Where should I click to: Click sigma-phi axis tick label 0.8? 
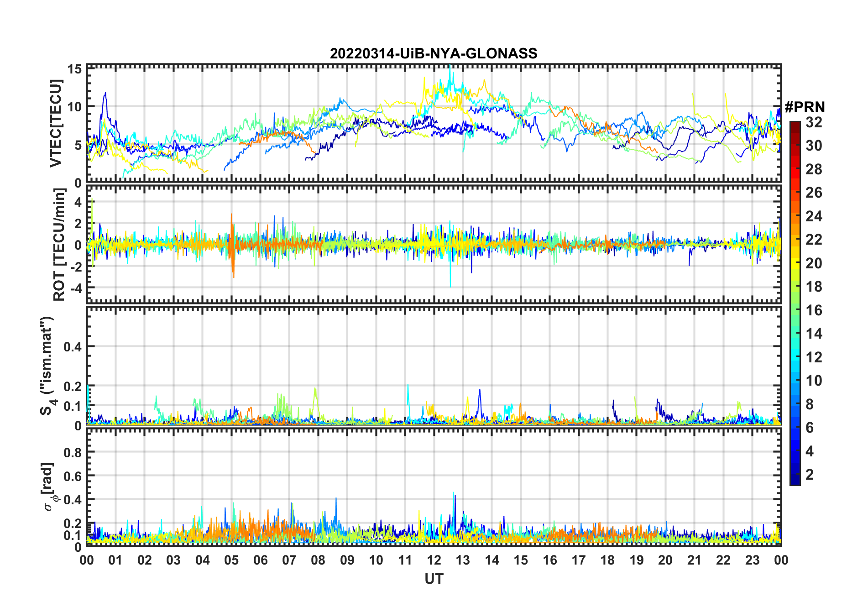pyautogui.click(x=73, y=452)
